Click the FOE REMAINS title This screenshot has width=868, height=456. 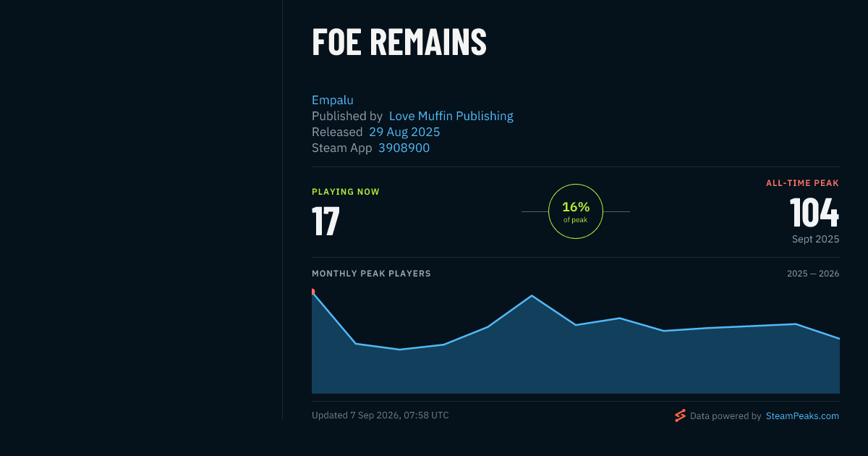click(x=399, y=42)
